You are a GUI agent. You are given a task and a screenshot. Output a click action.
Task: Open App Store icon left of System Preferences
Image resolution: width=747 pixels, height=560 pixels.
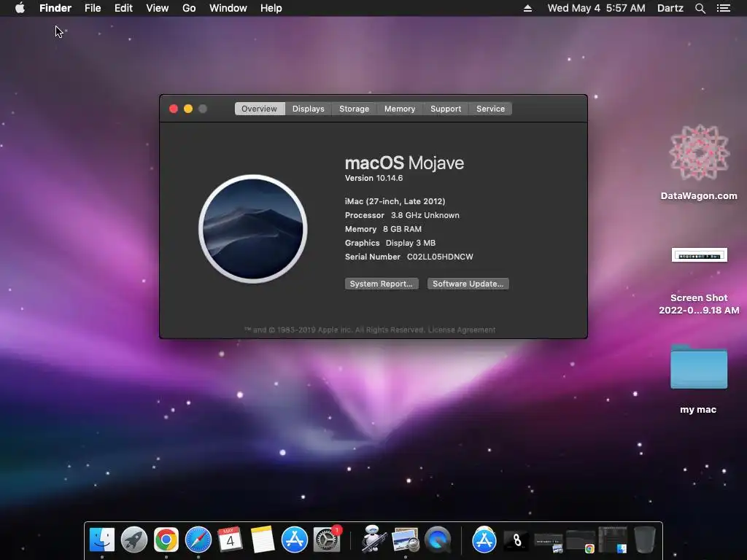tap(295, 540)
